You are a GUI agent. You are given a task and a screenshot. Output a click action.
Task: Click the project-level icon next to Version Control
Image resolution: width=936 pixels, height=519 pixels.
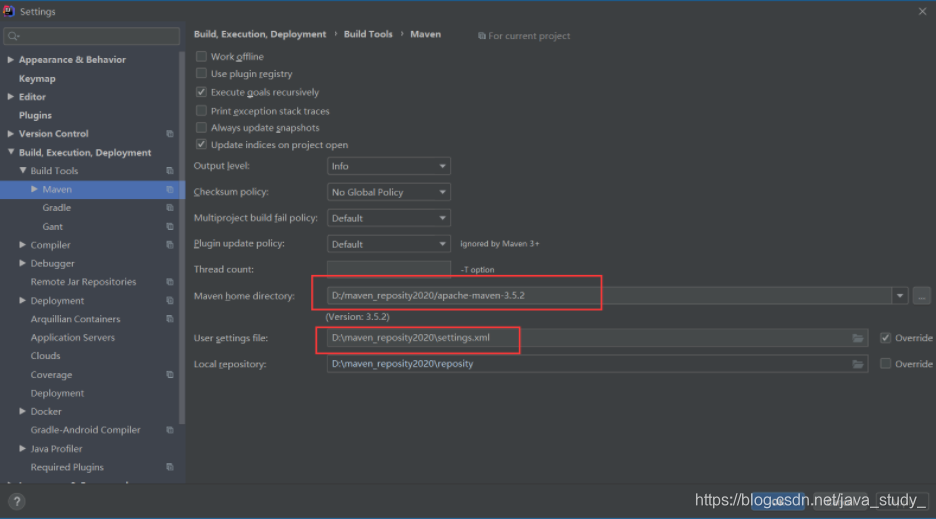pyautogui.click(x=170, y=134)
